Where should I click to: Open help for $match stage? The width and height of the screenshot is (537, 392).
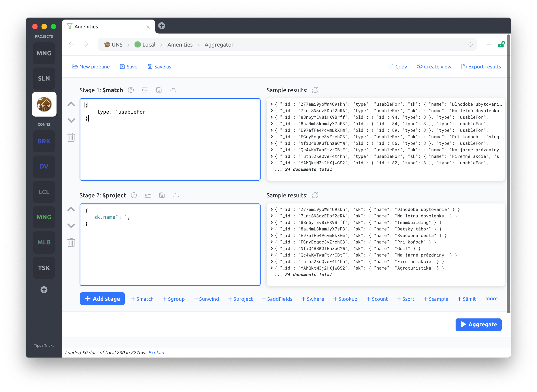131,90
